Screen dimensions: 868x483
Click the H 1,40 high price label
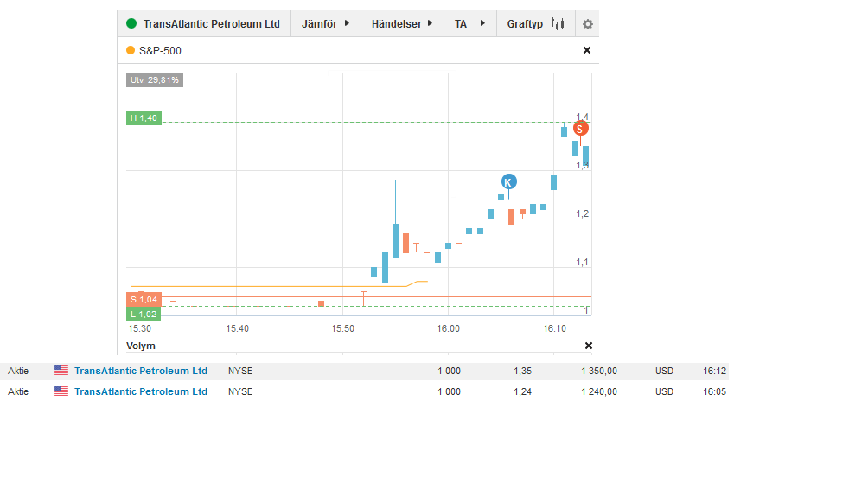tap(144, 118)
